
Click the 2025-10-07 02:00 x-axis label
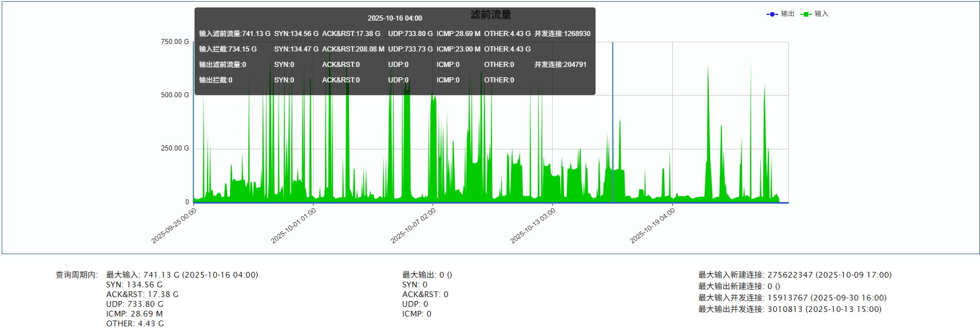pyautogui.click(x=413, y=226)
